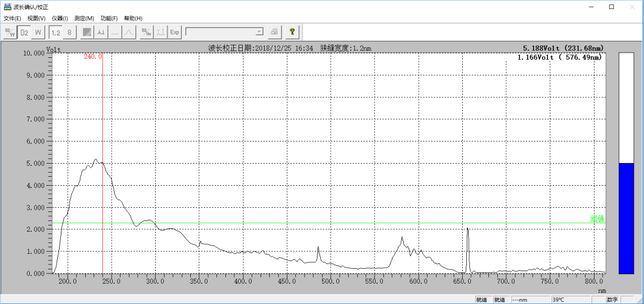The height and width of the screenshot is (304, 644).
Task: Select the 8 slit width button
Action: pyautogui.click(x=70, y=32)
